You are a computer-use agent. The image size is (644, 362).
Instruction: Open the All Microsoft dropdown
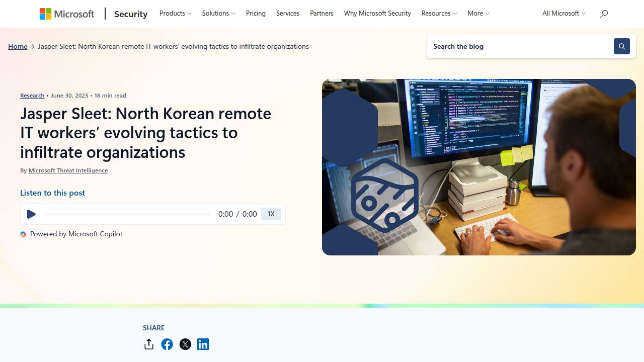(564, 14)
